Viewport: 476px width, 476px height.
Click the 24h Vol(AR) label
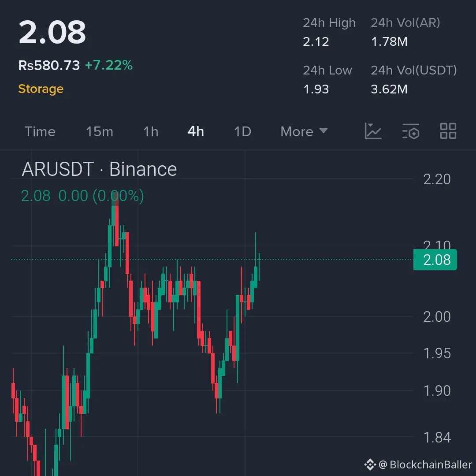click(405, 23)
